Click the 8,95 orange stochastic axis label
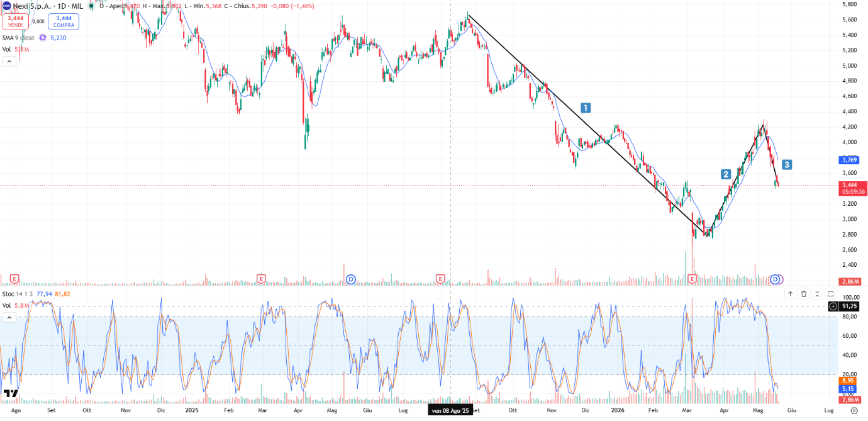The image size is (868, 421). click(848, 381)
